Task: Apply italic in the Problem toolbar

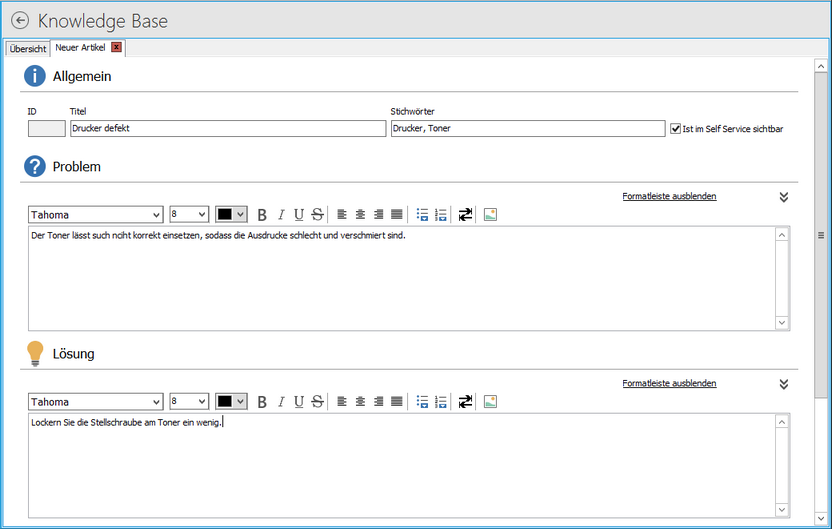Action: pyautogui.click(x=281, y=214)
